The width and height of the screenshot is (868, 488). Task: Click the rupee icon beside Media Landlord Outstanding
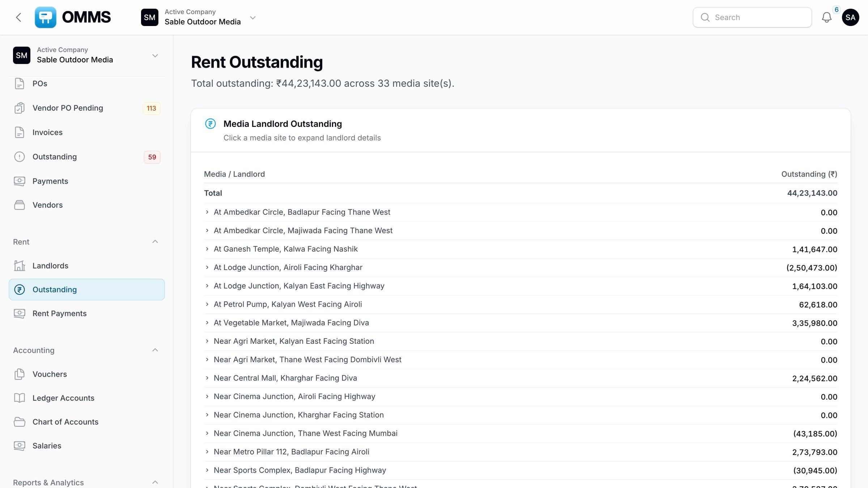(210, 124)
